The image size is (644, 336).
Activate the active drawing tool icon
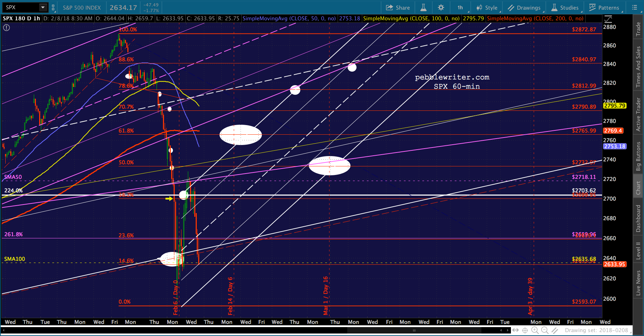[555, 330]
